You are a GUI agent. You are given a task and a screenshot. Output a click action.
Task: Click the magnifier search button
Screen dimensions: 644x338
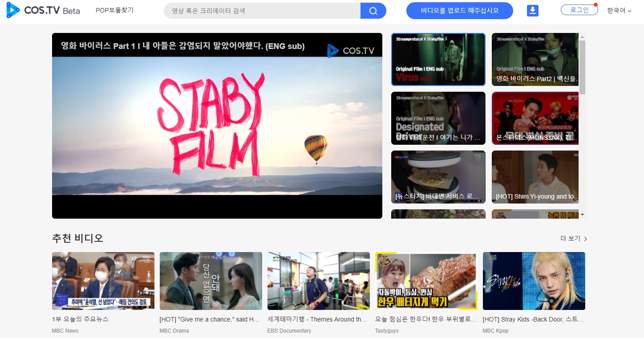point(373,11)
